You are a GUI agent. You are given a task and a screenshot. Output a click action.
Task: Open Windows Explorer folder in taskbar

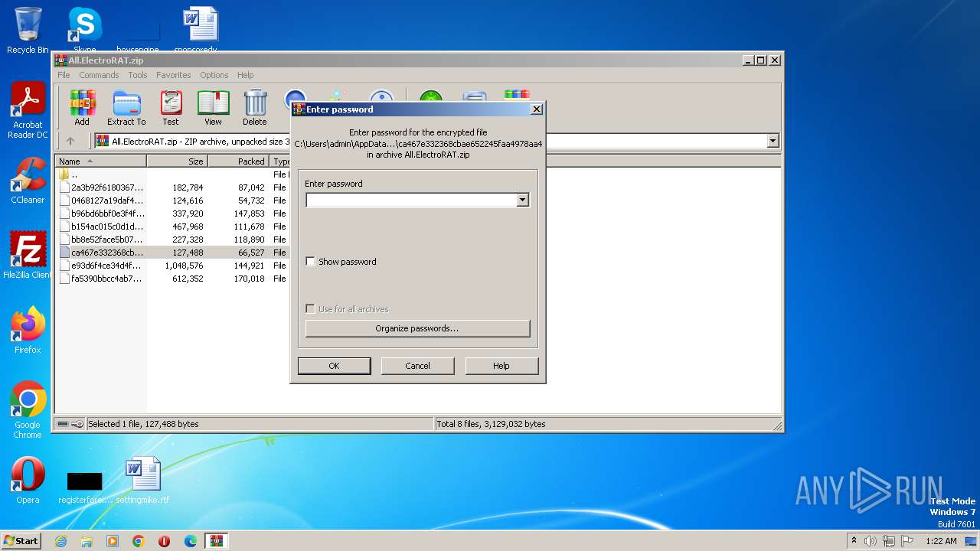coord(87,541)
